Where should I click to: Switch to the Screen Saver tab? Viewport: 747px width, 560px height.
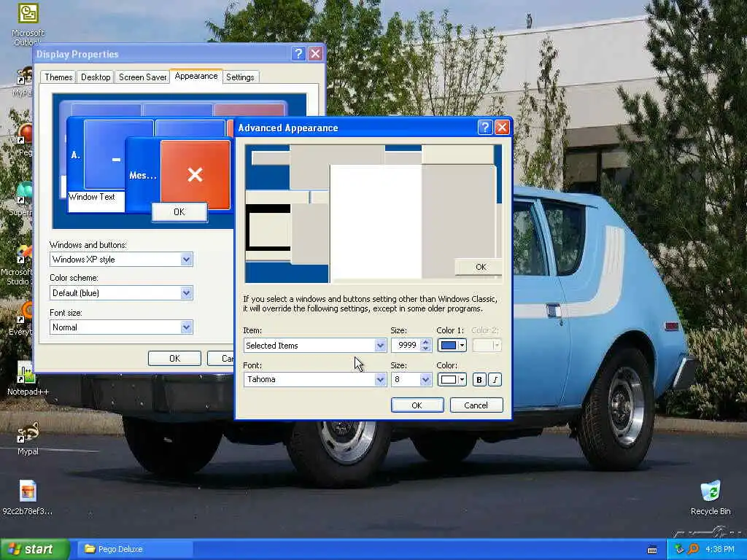point(142,77)
